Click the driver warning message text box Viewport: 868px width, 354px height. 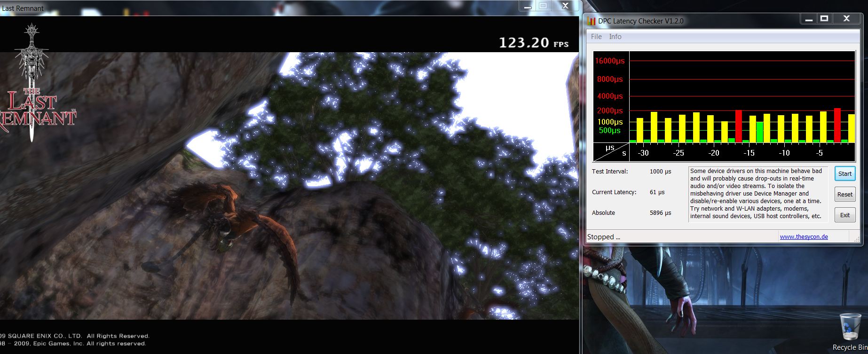tap(758, 194)
